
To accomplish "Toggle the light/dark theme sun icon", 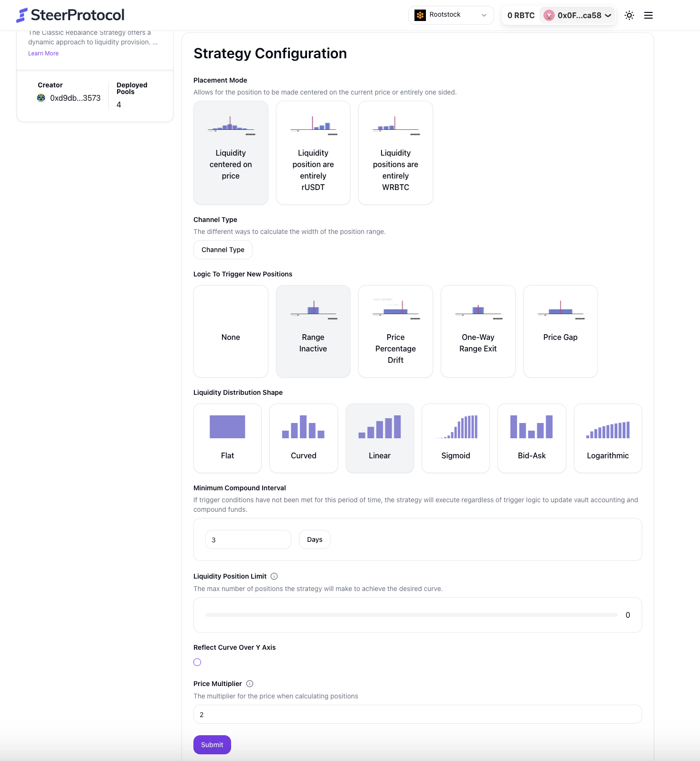I will pos(629,15).
